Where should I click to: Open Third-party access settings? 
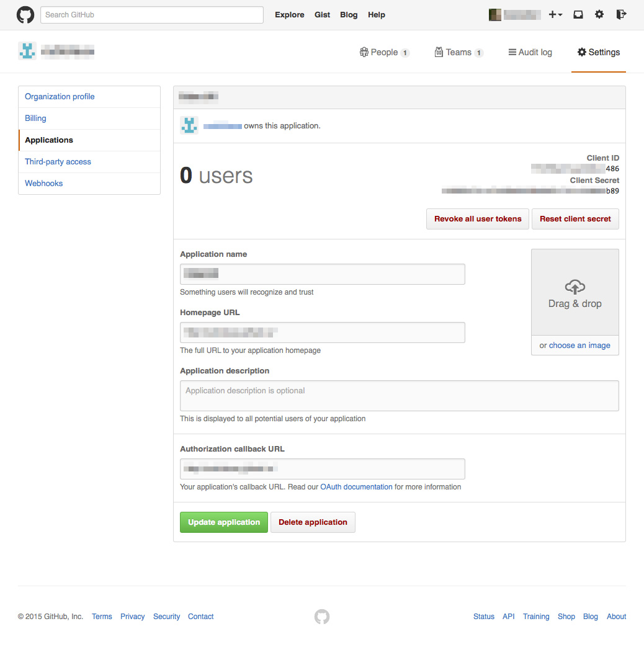58,161
